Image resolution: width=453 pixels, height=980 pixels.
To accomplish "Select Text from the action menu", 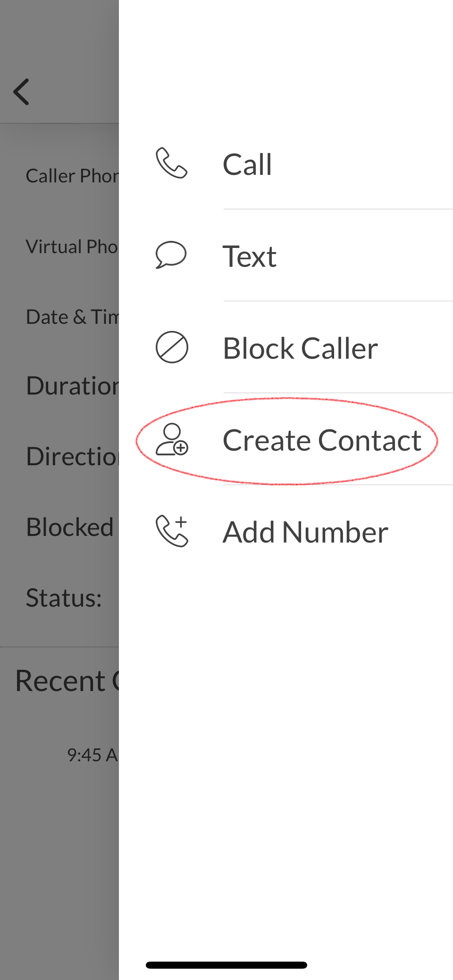I will [250, 255].
